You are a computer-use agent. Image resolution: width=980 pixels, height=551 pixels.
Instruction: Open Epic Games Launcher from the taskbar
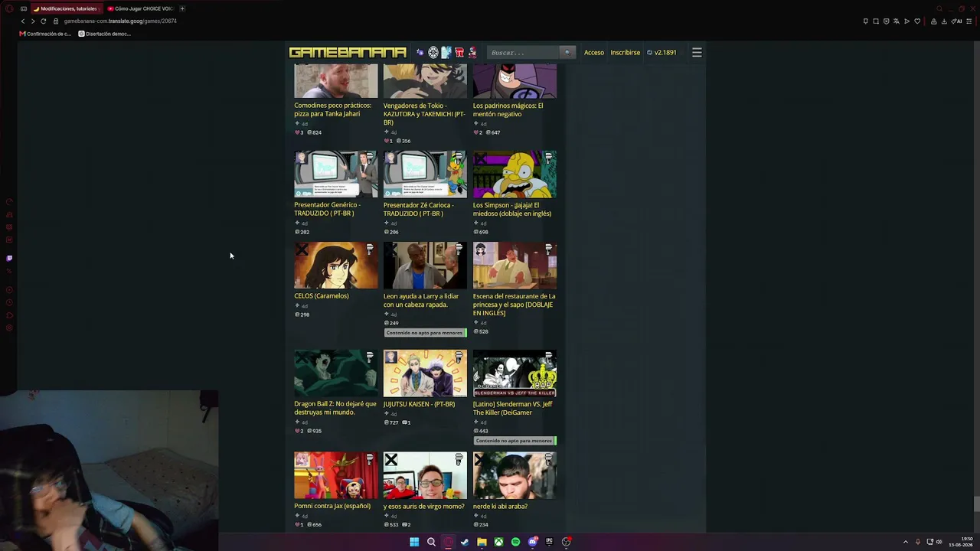549,542
